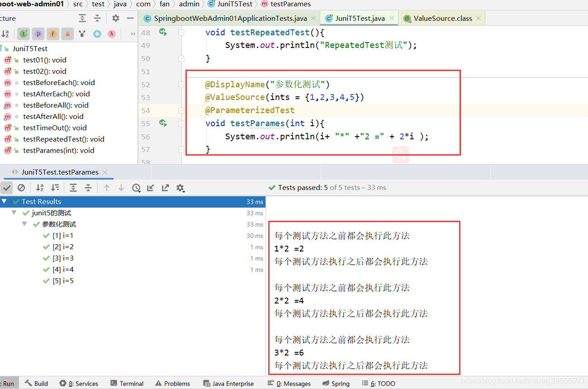Screen dimensions: 588x389
Task: Select testRepeatedTest(): void in Structure
Action: point(64,139)
